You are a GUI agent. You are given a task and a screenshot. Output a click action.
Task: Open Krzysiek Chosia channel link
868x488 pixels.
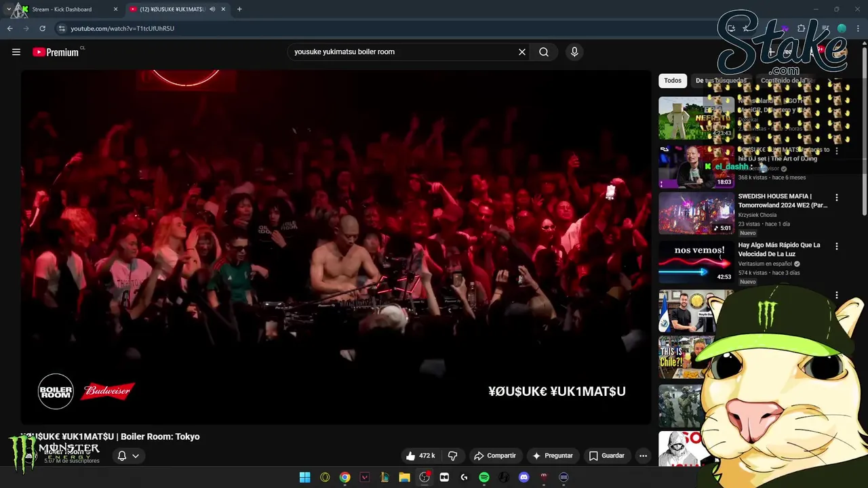tap(757, 215)
